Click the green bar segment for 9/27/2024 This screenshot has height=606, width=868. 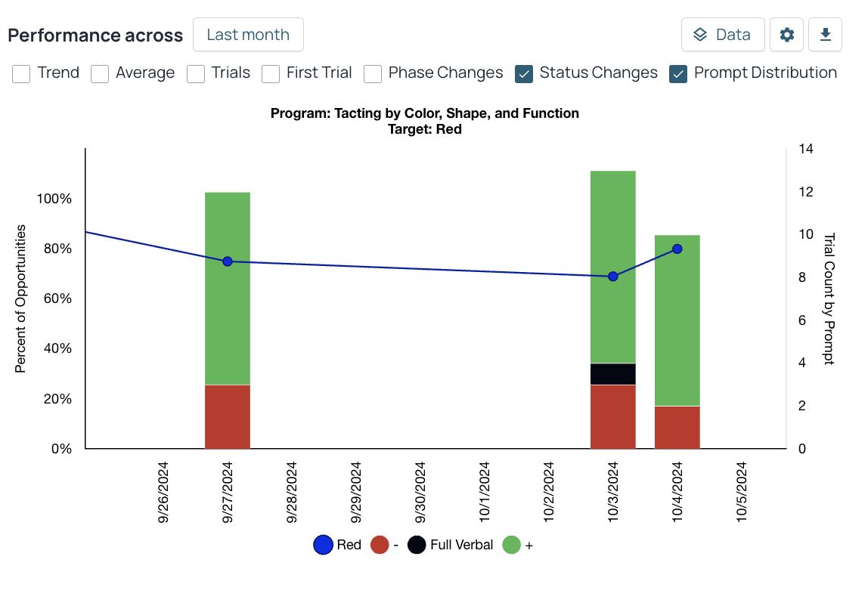point(228,317)
